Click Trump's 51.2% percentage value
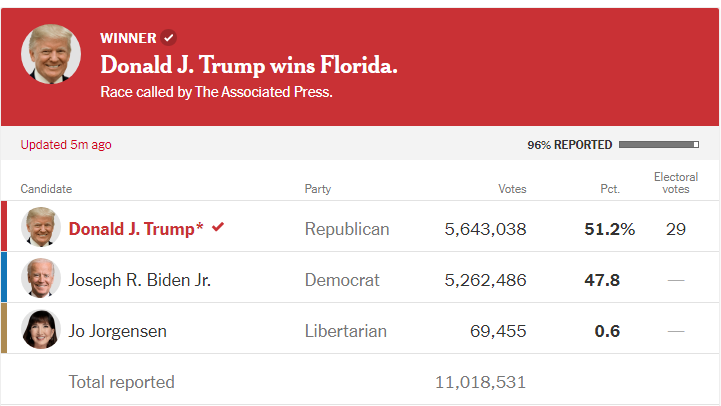Viewport: 721px width, 406px height. coord(610,229)
